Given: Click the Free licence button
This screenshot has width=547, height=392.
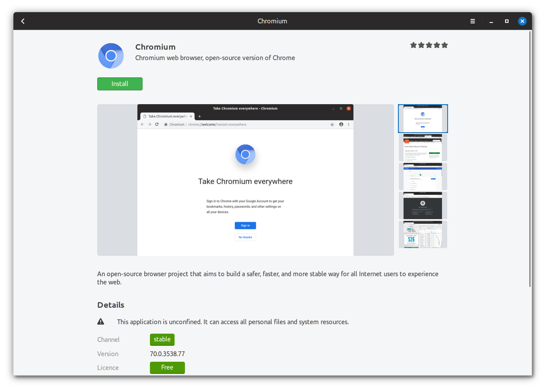Looking at the screenshot, I should pos(167,367).
